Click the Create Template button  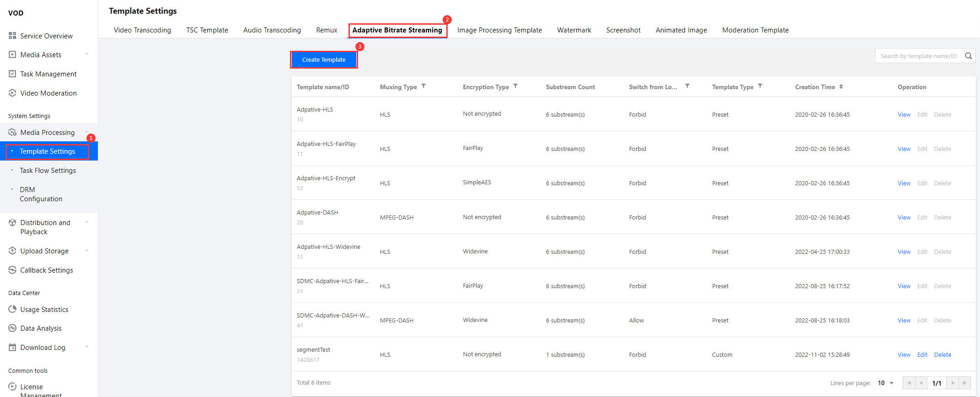tap(324, 60)
